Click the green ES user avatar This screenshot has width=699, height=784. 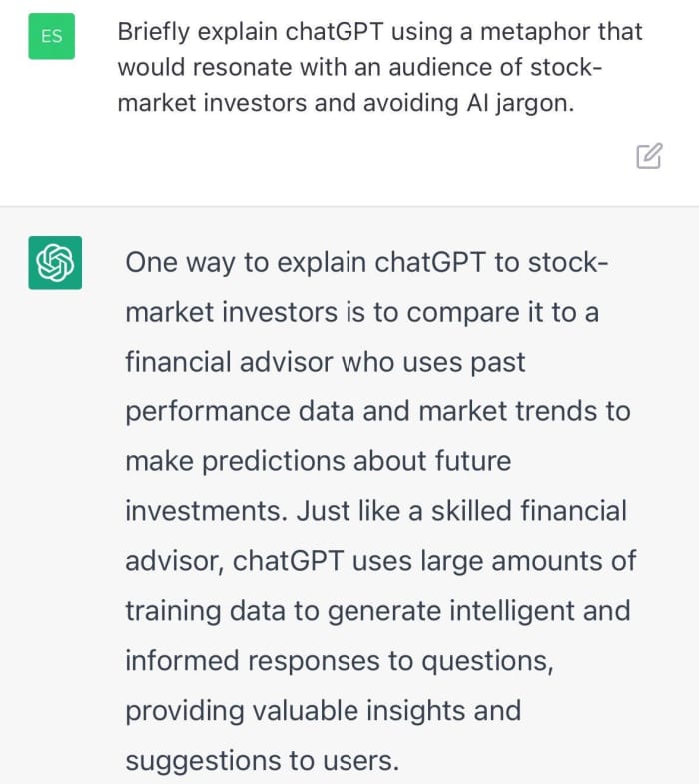51,36
